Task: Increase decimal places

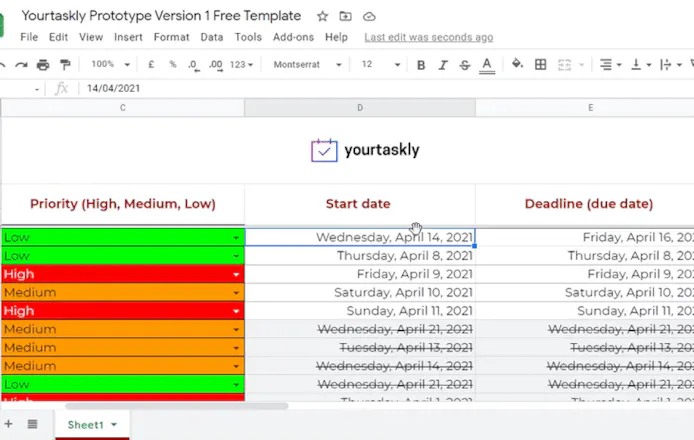Action: click(x=216, y=65)
